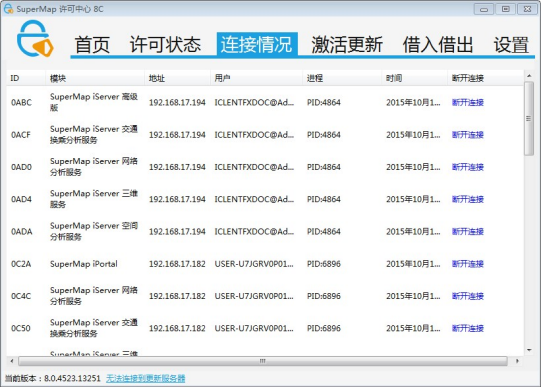Open the 设置 tab
541x387 pixels.
click(x=511, y=45)
